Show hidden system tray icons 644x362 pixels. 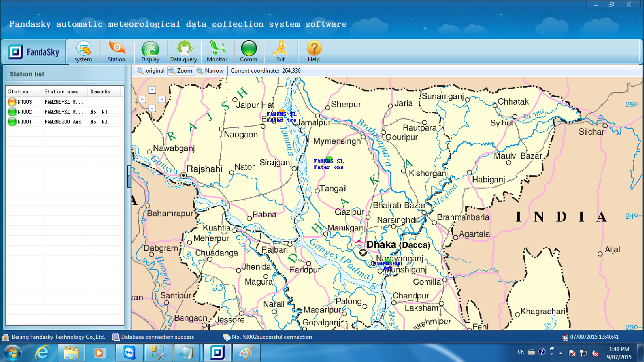(561, 353)
